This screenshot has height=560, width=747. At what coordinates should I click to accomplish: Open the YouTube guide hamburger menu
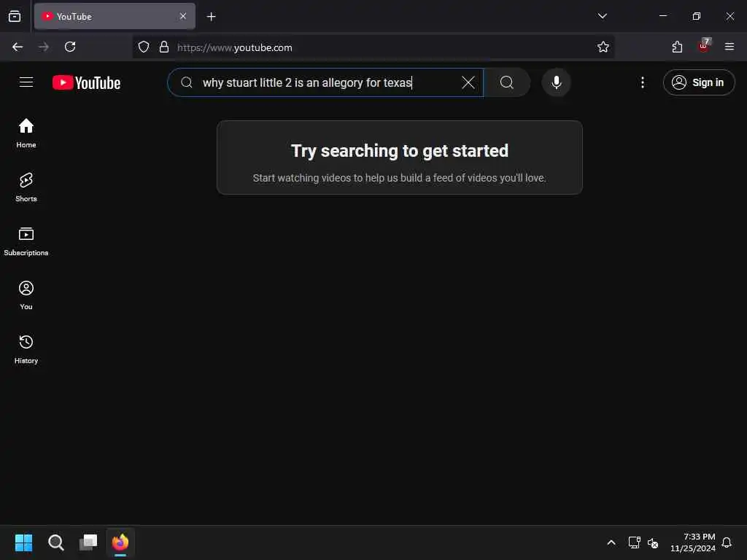click(x=26, y=82)
